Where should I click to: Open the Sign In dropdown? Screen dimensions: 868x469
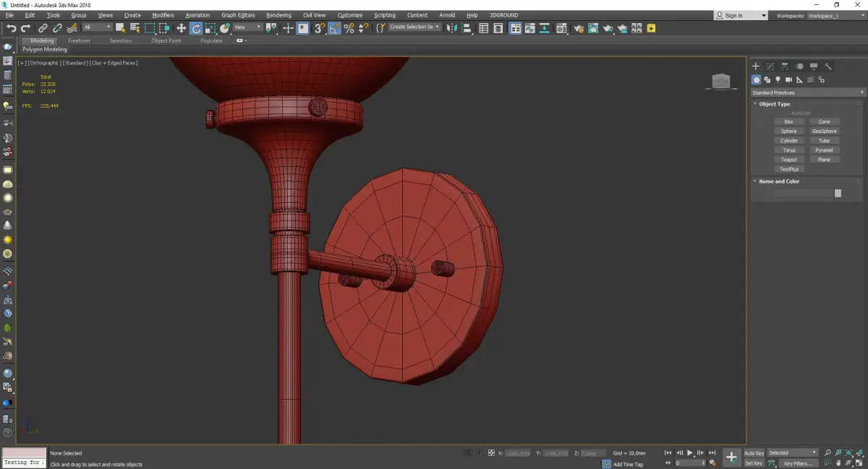click(741, 15)
